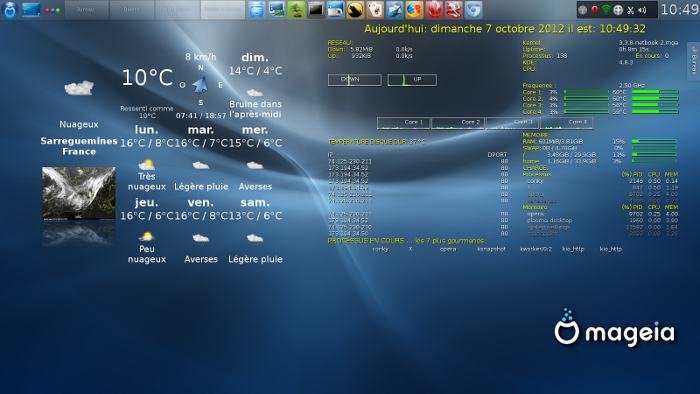This screenshot has width=700, height=394.
Task: Click the Sarreguemines France location label
Action: 79,146
